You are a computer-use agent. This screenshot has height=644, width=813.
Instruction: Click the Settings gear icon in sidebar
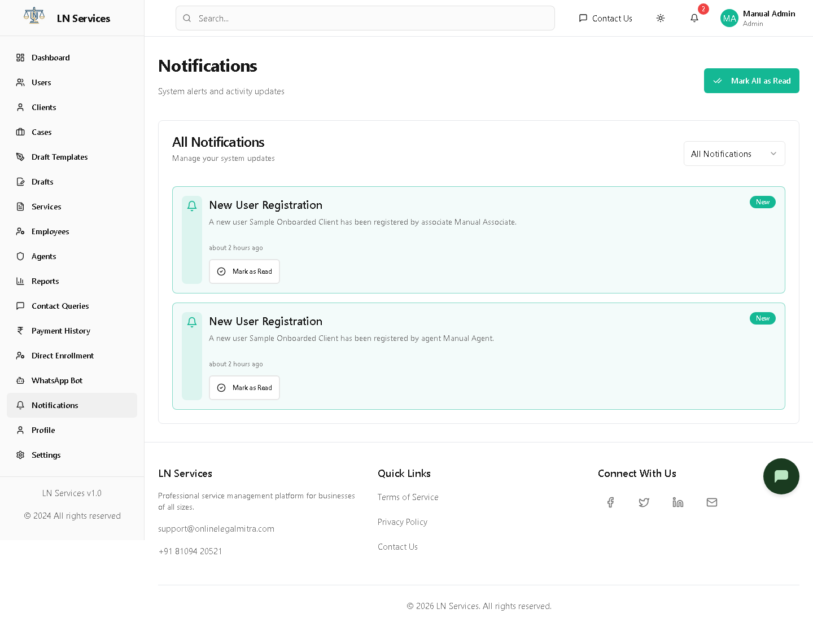(20, 455)
